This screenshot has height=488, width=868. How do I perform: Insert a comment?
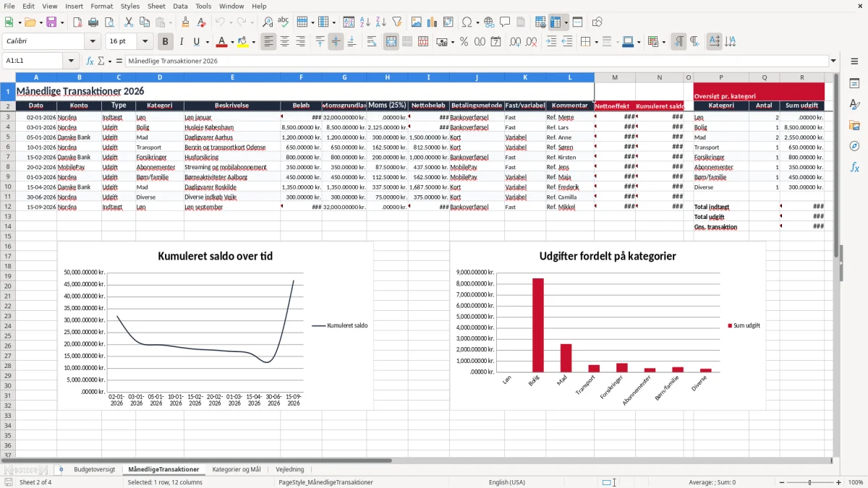505,22
